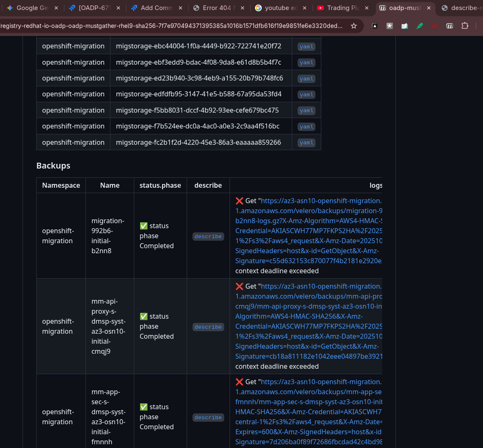Screen dimensions: 483x448
Task: Click the open-book extension icon in toolbar
Action: (405, 26)
